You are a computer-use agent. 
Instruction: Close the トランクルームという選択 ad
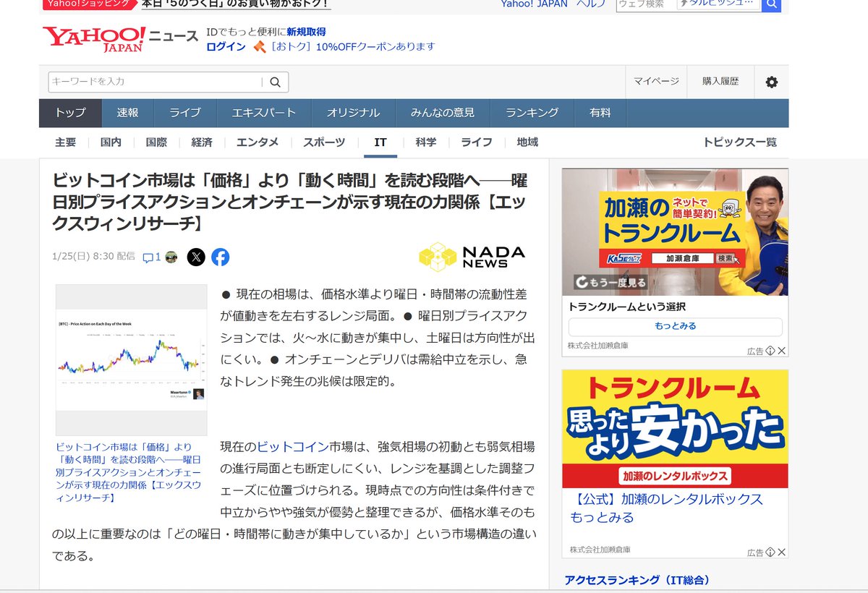click(782, 351)
